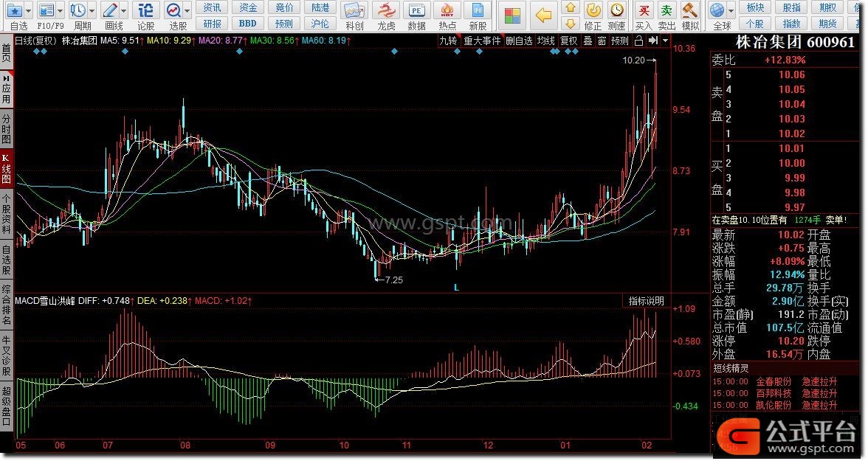Toggle the 九转 indicator

448,41
